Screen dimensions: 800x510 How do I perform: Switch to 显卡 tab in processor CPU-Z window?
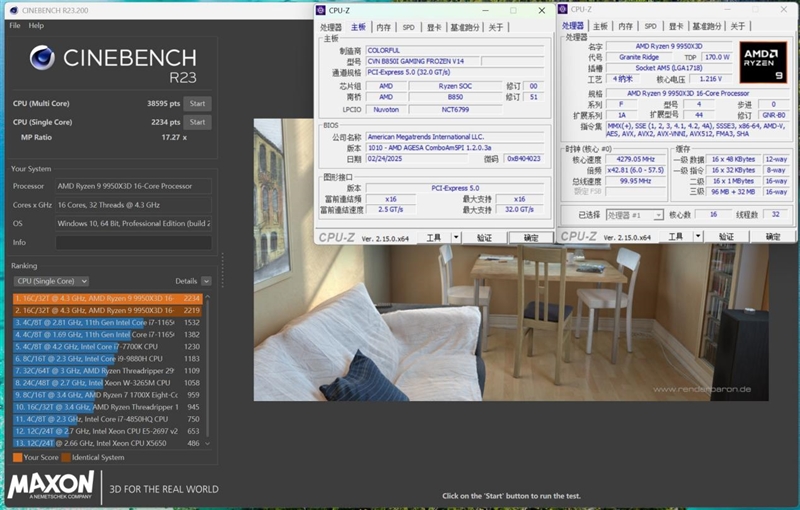[676, 26]
